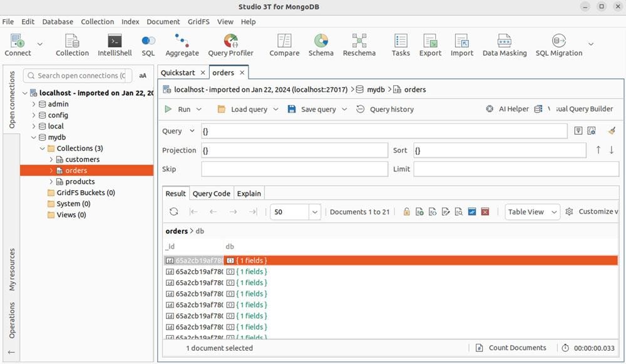Switch to the Quickstart tab
Image resolution: width=626 pixels, height=364 pixels.
[178, 73]
